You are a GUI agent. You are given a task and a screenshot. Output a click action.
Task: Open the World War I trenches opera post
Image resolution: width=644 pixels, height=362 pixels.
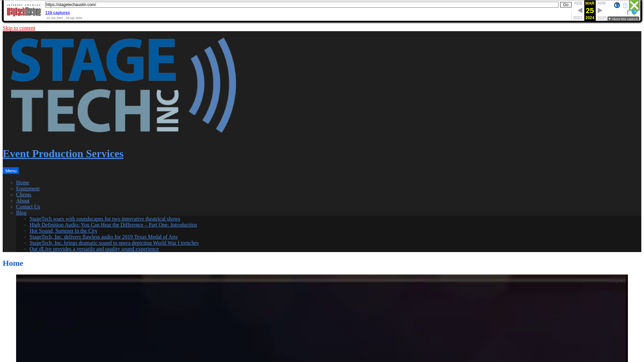pos(114,243)
